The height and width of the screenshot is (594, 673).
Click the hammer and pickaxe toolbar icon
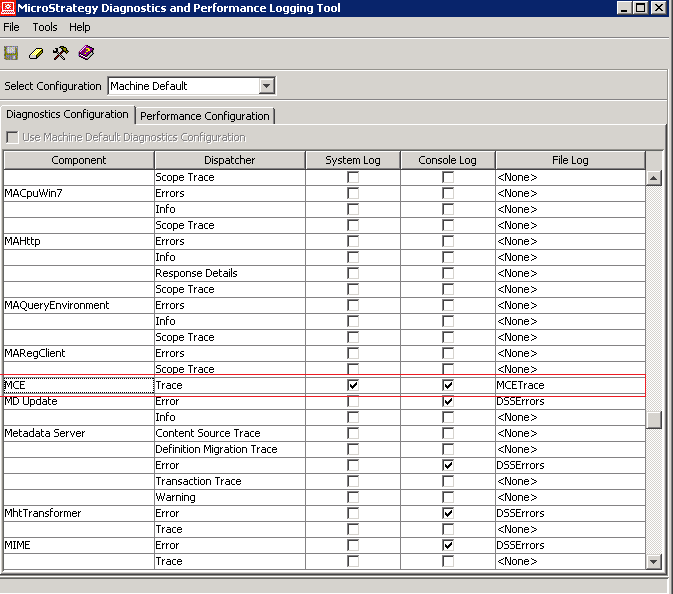coord(60,53)
